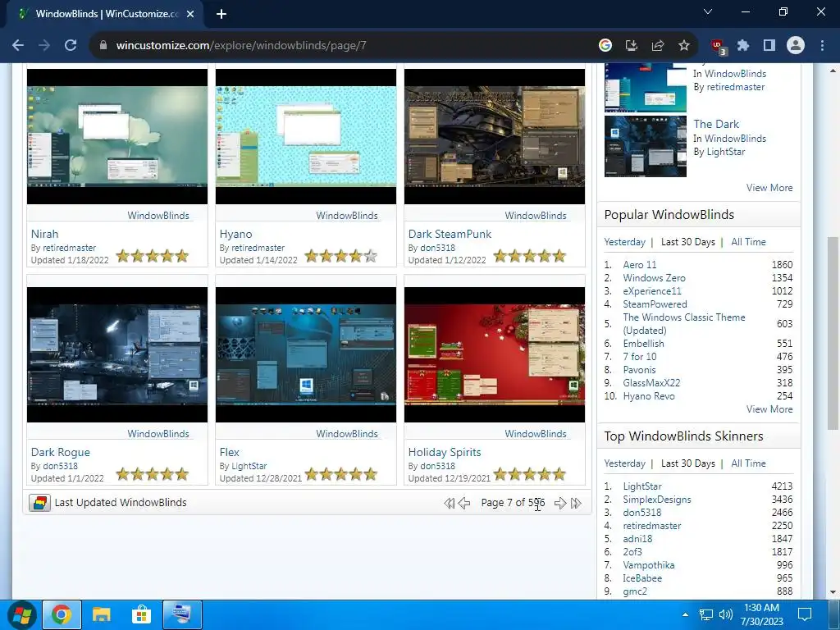840x630 pixels.
Task: Rate Nirah using its star rating
Action: coord(152,256)
